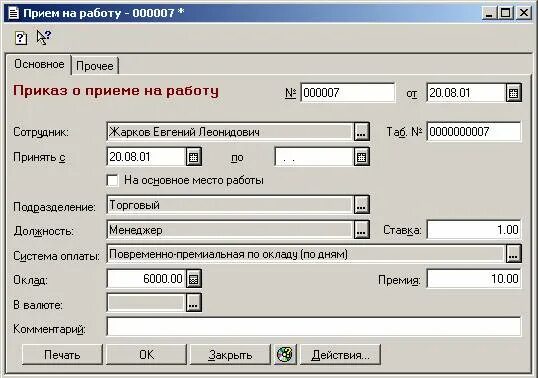Switch to the Основное tab
This screenshot has height=378, width=538.
point(39,64)
